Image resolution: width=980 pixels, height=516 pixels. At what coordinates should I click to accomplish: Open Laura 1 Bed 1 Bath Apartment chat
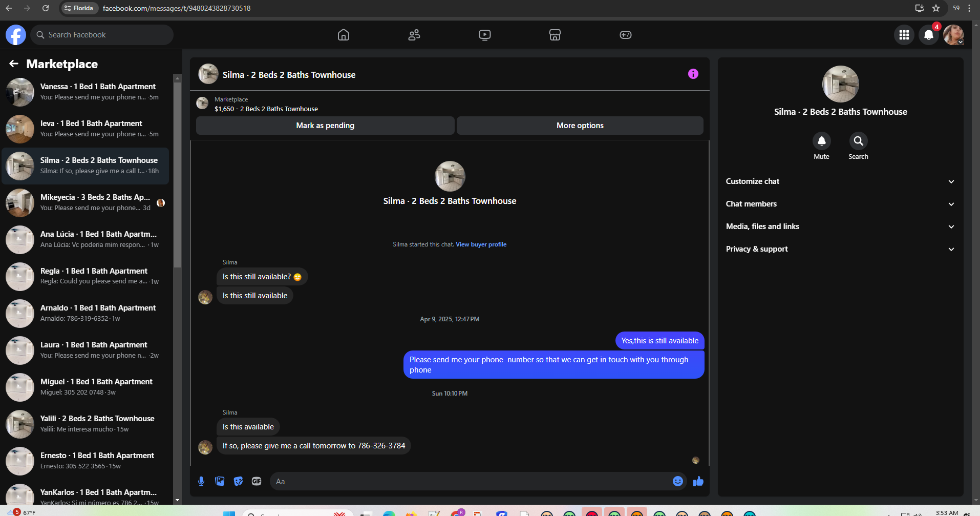(86, 350)
